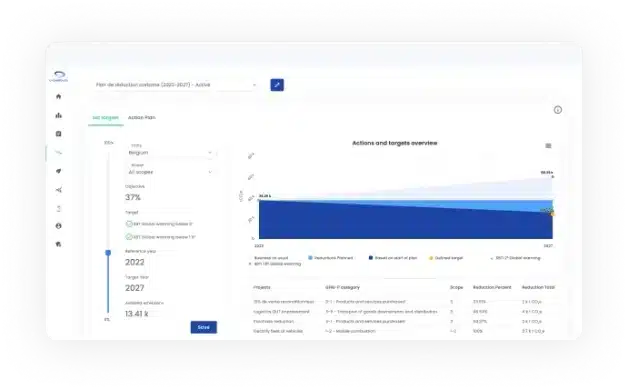The height and width of the screenshot is (389, 628).
Task: Click the share nodes sidebar icon
Action: [x=58, y=190]
